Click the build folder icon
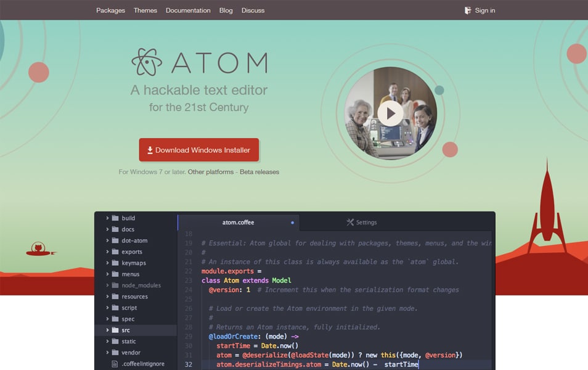This screenshot has width=588, height=370. pos(115,218)
